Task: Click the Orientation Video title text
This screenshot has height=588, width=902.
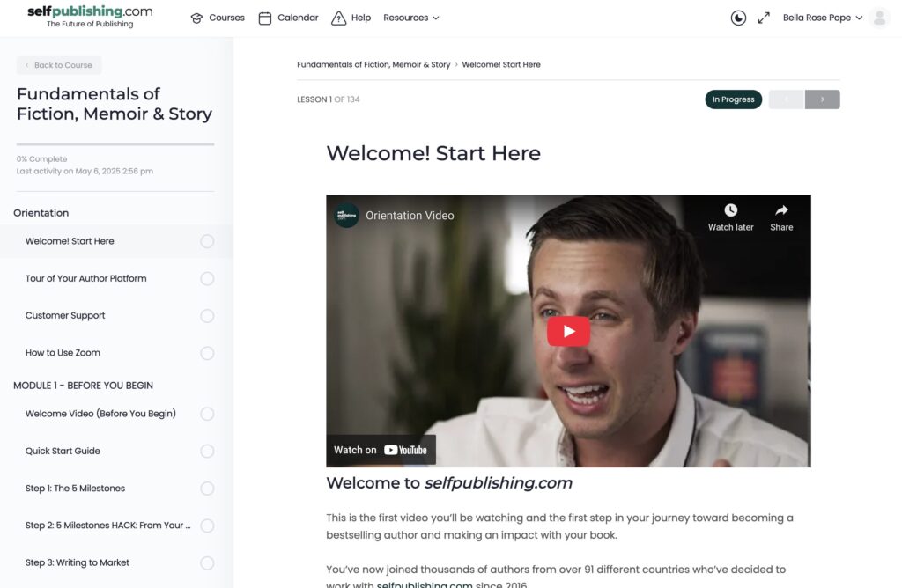Action: pyautogui.click(x=410, y=216)
